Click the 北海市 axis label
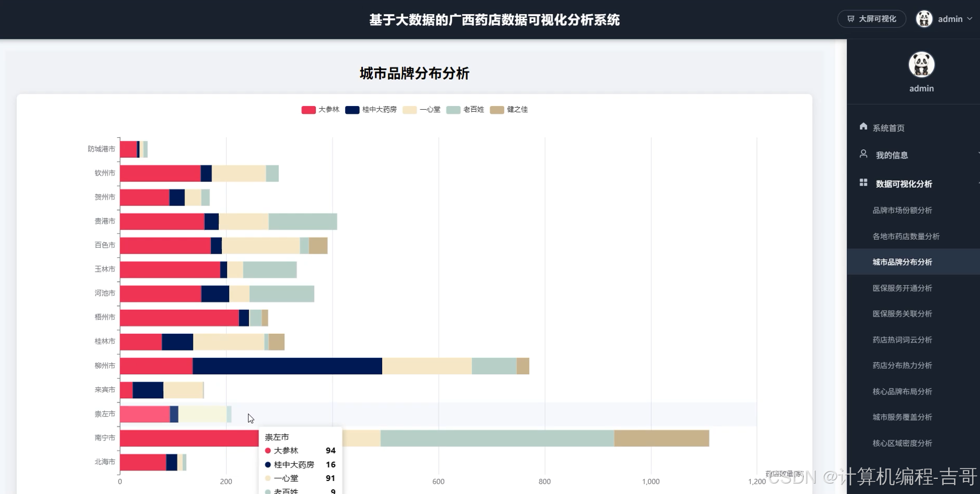 [104, 462]
